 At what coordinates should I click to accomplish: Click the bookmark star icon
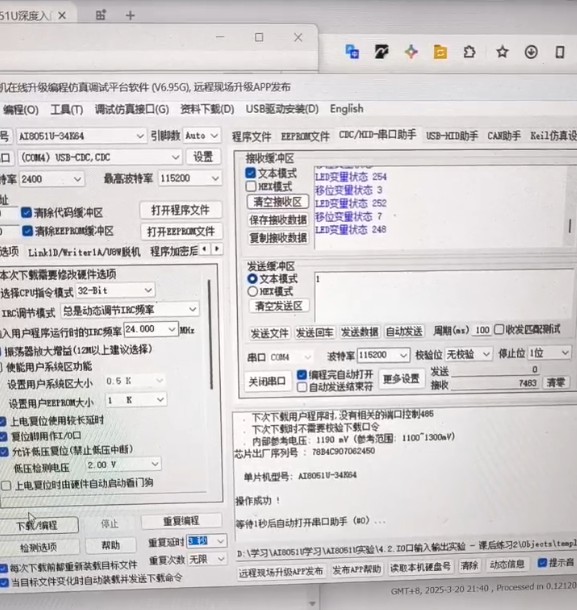click(x=502, y=52)
